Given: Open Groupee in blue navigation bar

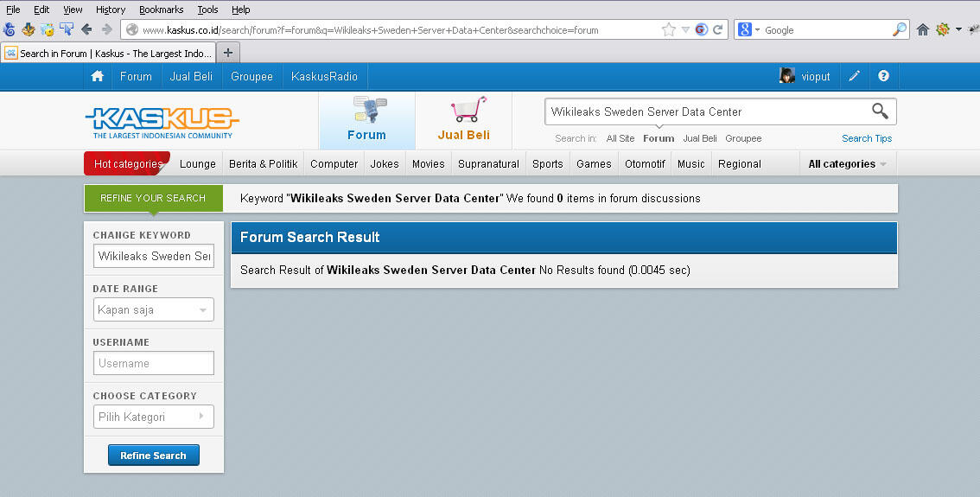Looking at the screenshot, I should pos(251,76).
